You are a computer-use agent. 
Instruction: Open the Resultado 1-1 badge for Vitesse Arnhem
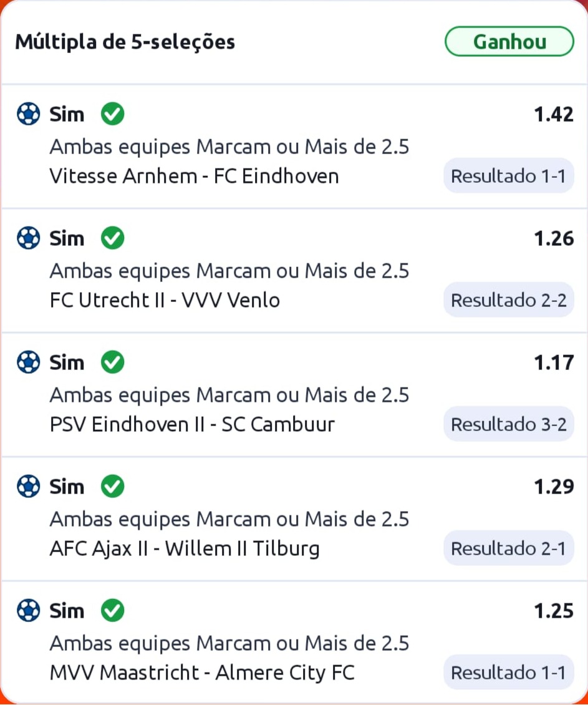[508, 176]
